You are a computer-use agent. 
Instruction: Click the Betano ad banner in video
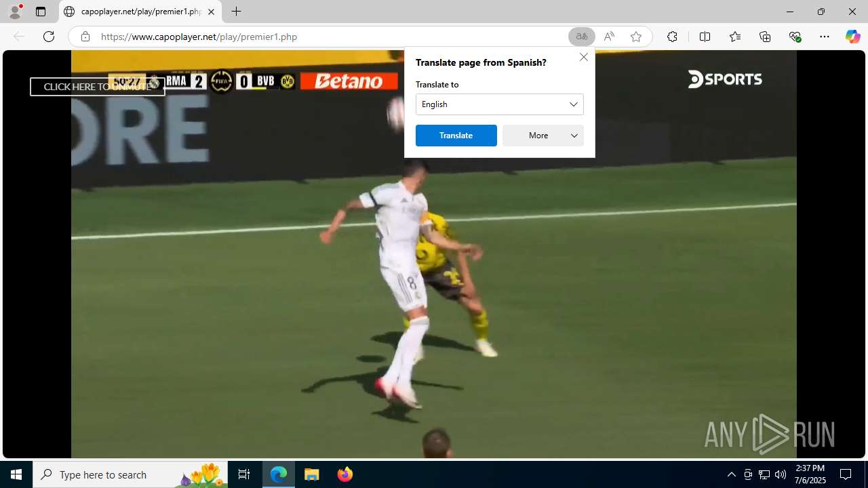pos(349,81)
